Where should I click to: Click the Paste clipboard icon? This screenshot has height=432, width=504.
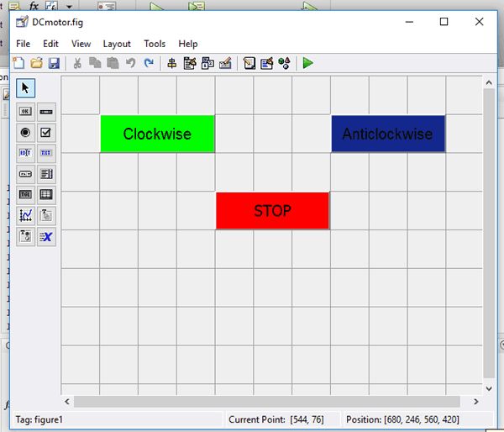pyautogui.click(x=113, y=63)
